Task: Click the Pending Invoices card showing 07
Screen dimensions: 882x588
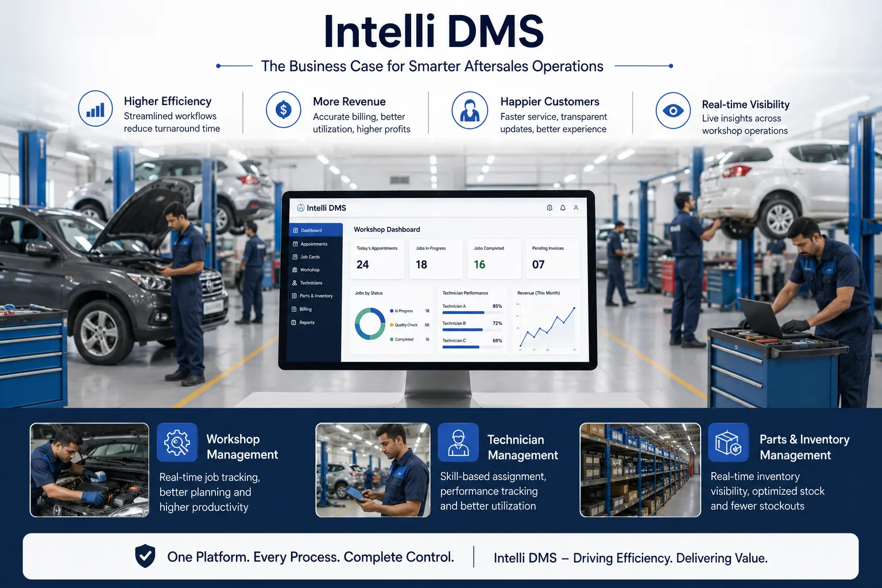Action: click(x=552, y=259)
